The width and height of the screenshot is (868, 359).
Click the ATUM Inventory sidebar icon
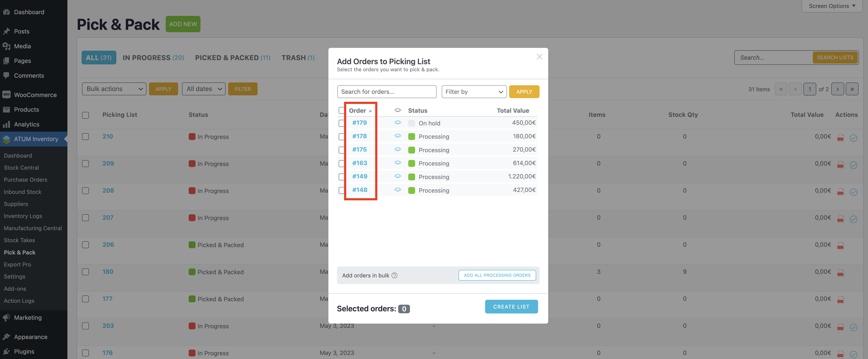6,139
